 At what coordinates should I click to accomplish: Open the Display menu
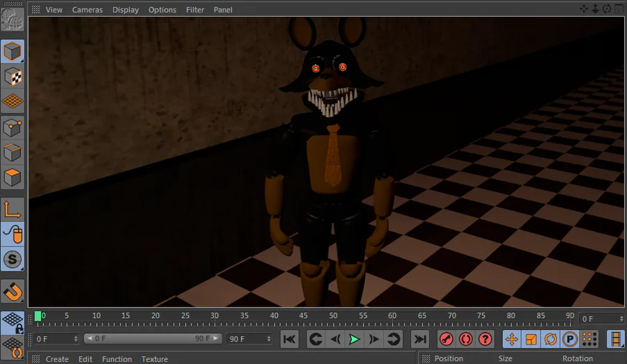[x=125, y=10]
